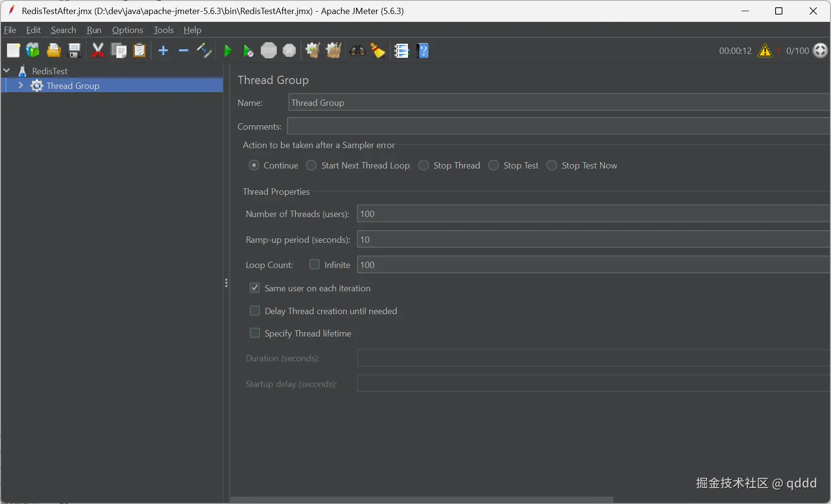Click the red error count 1

click(779, 50)
